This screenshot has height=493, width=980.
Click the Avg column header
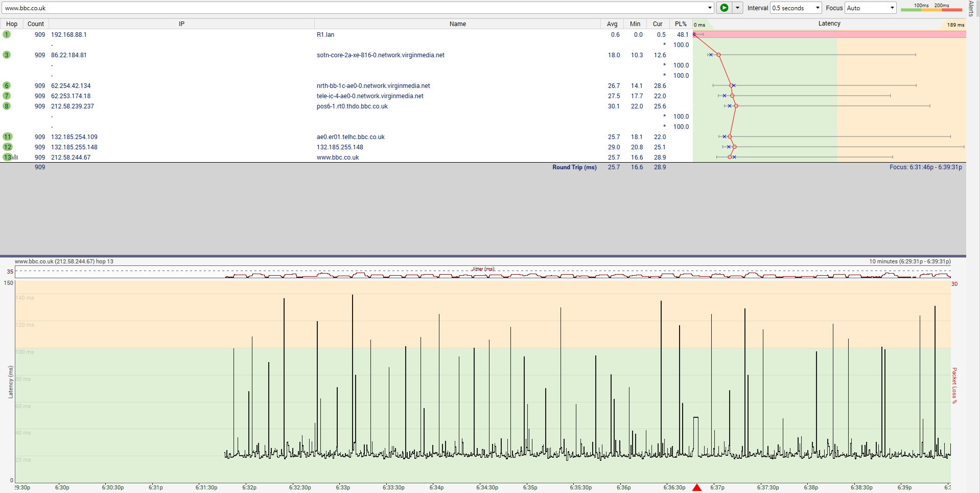[612, 24]
